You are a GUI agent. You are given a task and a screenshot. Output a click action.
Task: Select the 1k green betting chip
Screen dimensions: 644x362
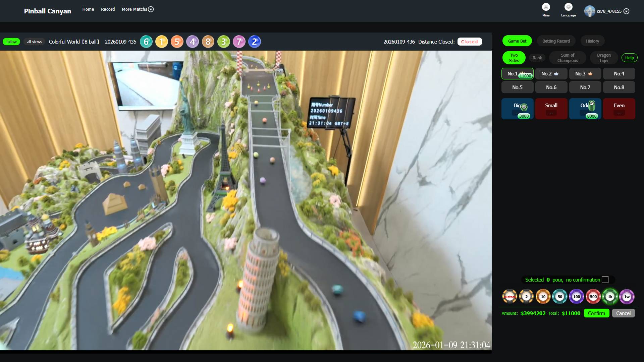click(610, 297)
